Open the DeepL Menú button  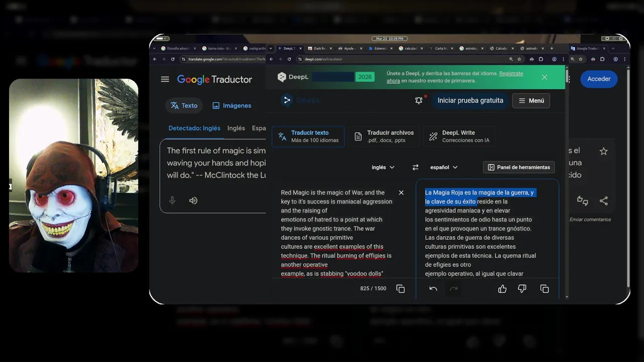click(531, 101)
